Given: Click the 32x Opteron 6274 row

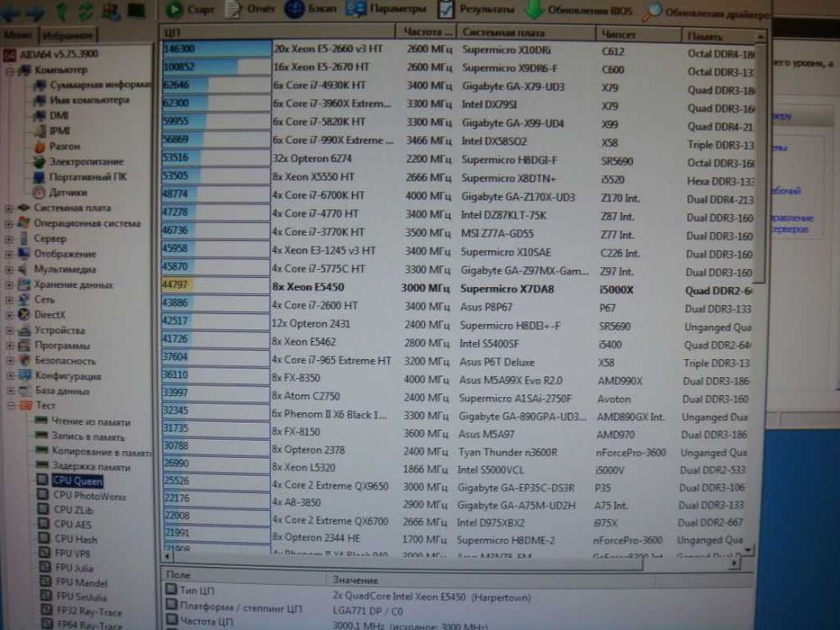Looking at the screenshot, I should [x=457, y=160].
